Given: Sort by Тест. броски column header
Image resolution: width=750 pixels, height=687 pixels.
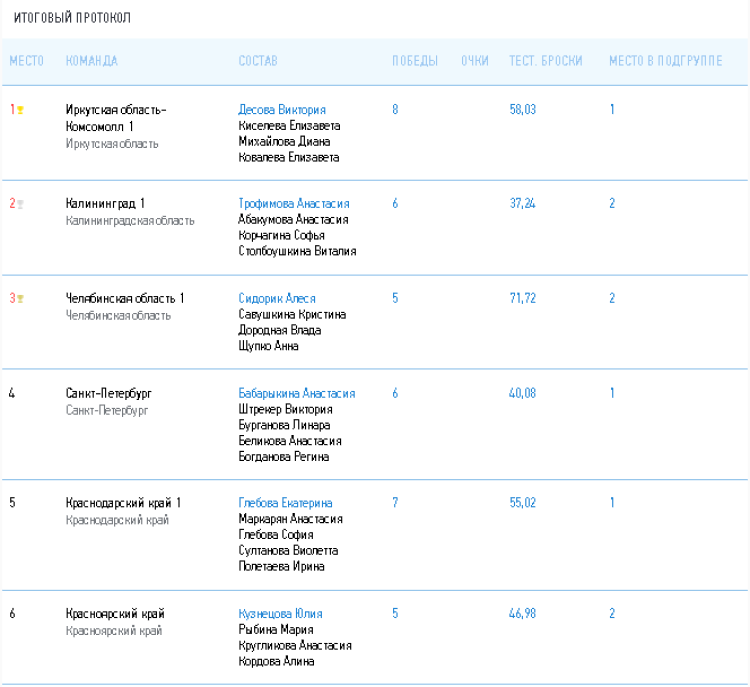Looking at the screenshot, I should 546,61.
